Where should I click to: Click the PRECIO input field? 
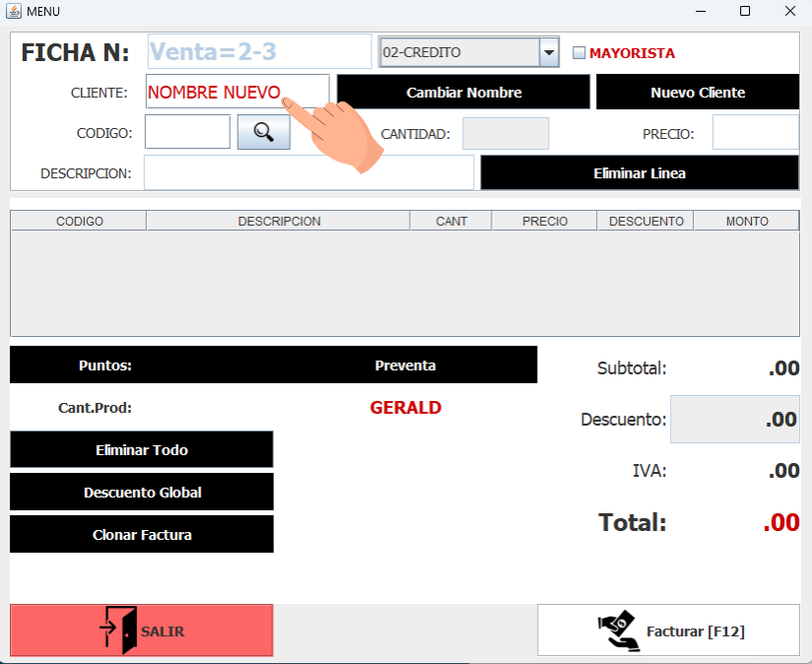756,132
